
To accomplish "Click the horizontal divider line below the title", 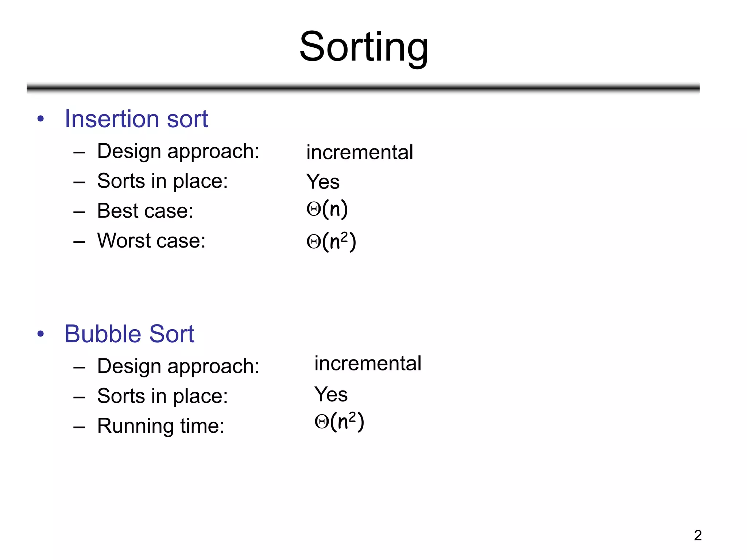I will pyautogui.click(x=363, y=88).
